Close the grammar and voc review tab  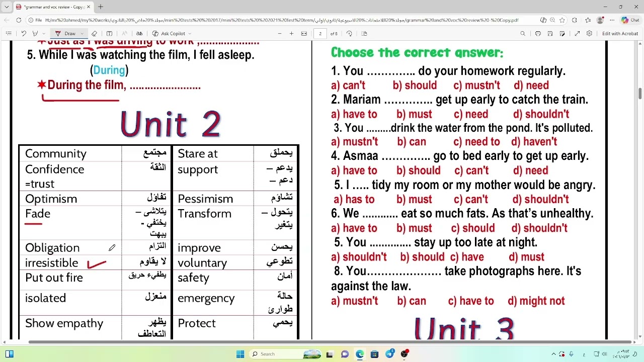[x=89, y=7]
